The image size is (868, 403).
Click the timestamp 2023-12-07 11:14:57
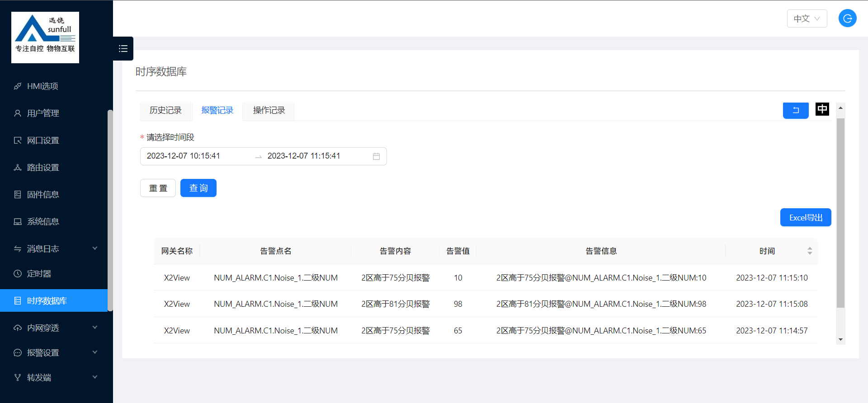click(x=772, y=330)
